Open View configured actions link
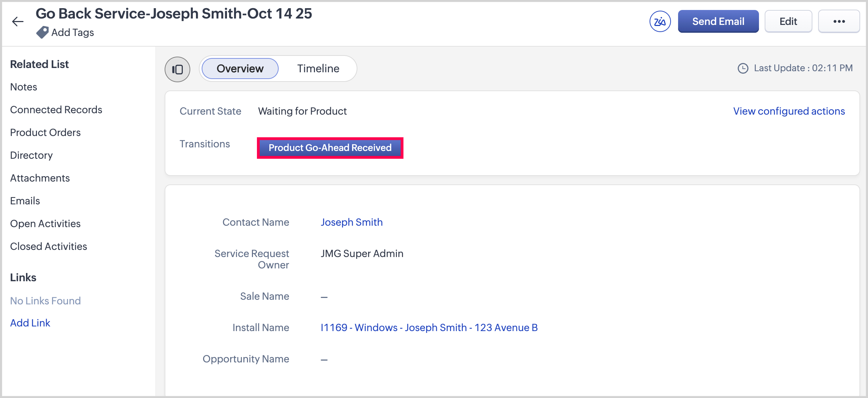Image resolution: width=868 pixels, height=398 pixels. click(789, 111)
